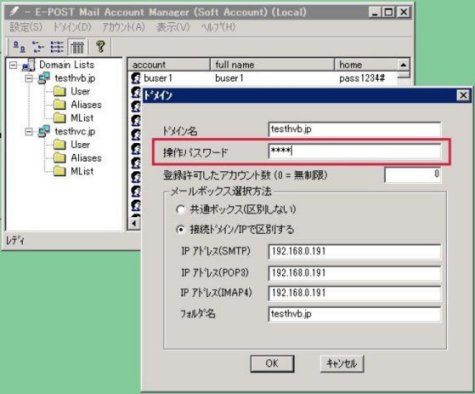Open the アカウント(A) menu
This screenshot has height=394, width=475.
[x=124, y=27]
